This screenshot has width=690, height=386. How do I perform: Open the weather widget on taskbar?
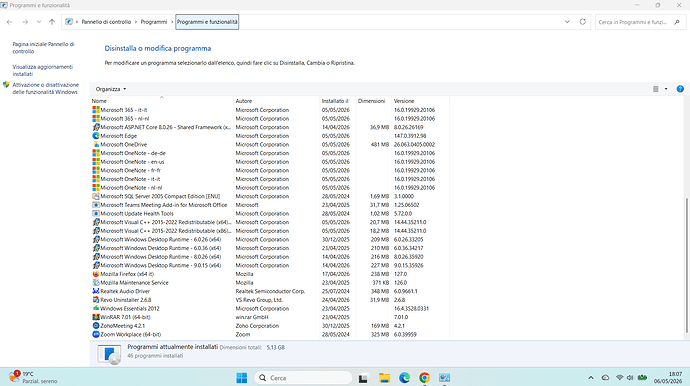(33, 377)
